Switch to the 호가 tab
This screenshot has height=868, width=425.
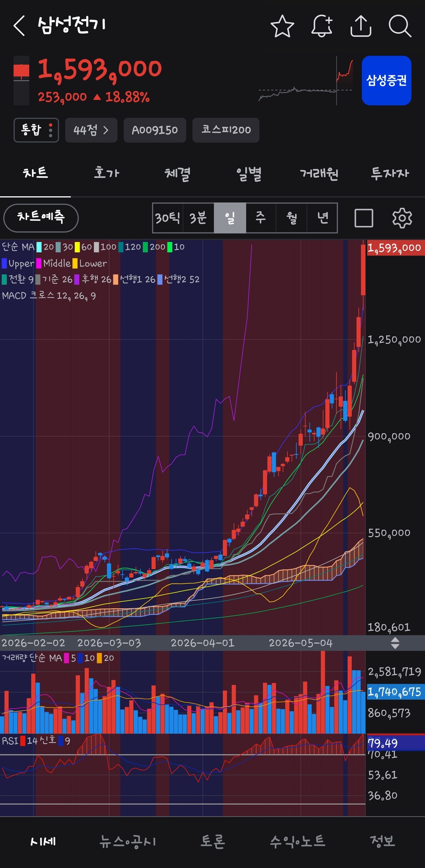click(x=107, y=173)
